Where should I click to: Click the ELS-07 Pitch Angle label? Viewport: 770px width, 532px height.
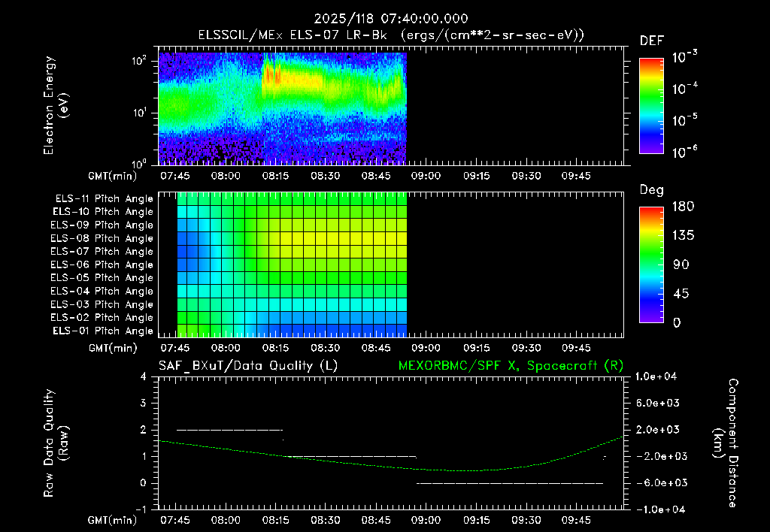(102, 251)
